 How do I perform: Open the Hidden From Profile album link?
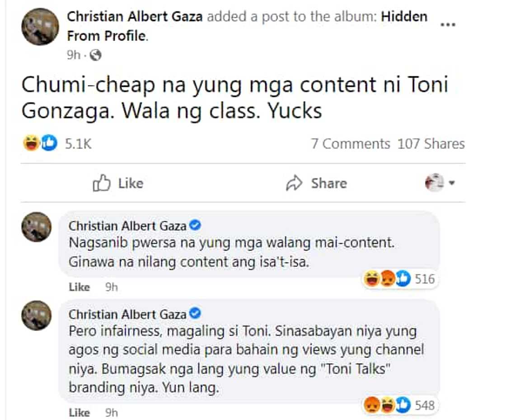pyautogui.click(x=403, y=16)
